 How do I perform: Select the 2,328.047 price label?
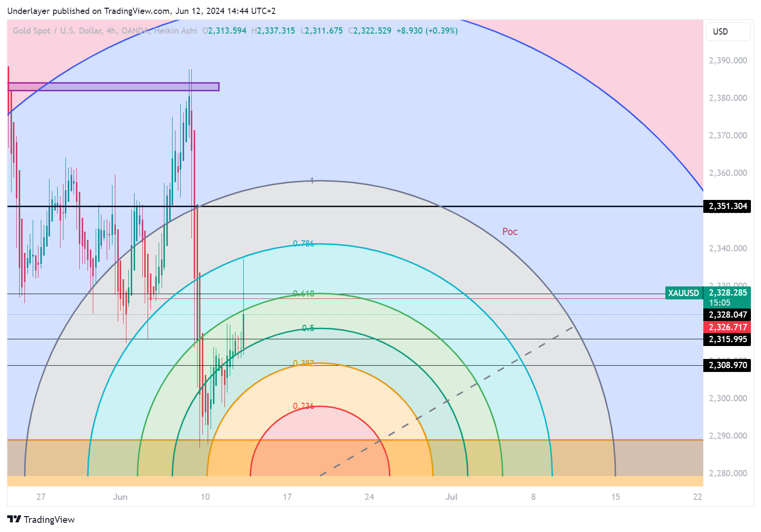point(727,315)
